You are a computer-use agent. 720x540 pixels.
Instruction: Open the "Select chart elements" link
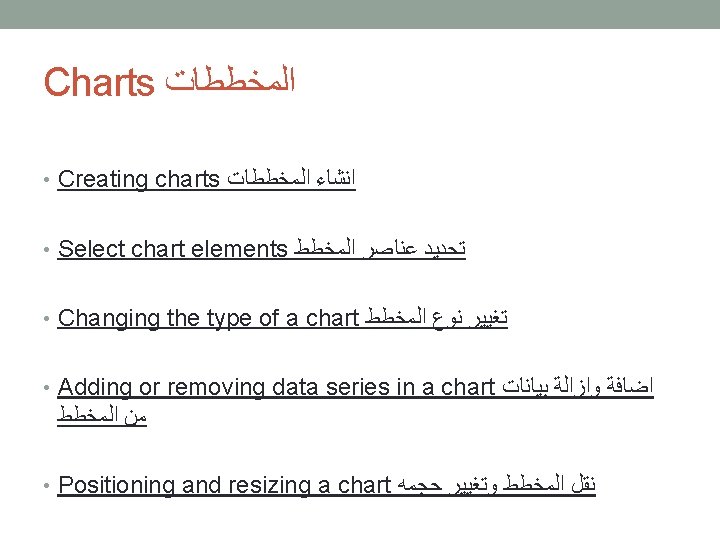[x=172, y=249]
